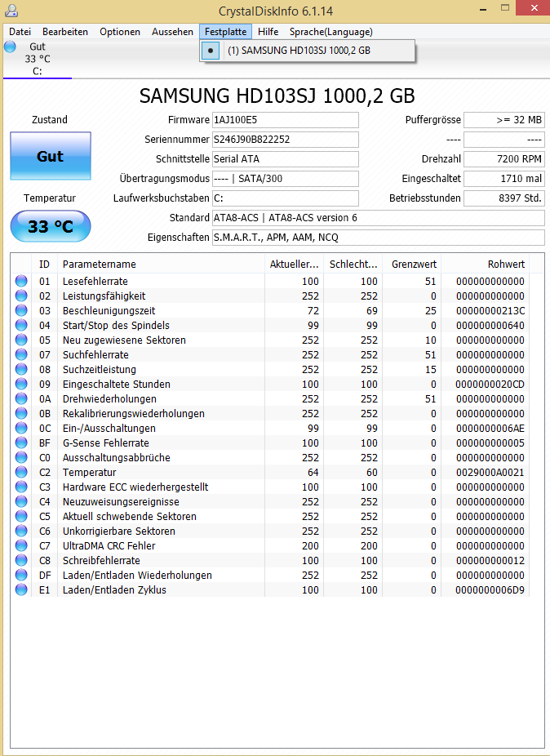Click the Laufwerksbuchstaben field C:
Screen dimensions: 550x756
(x=286, y=198)
